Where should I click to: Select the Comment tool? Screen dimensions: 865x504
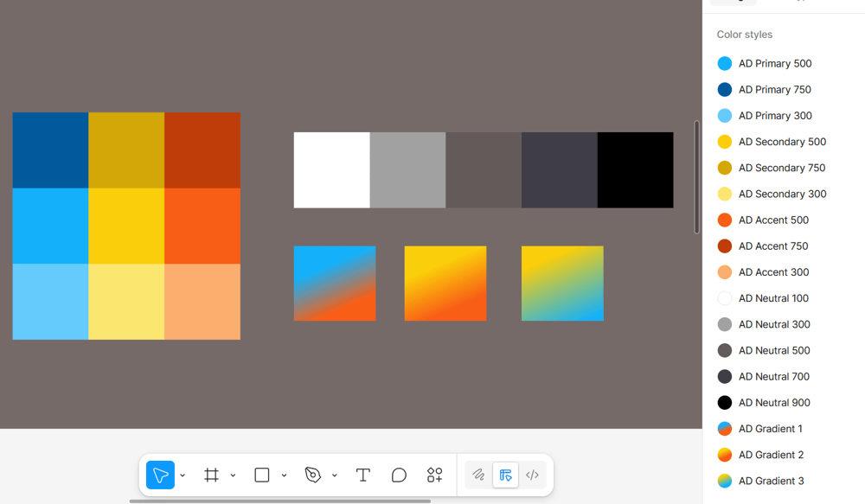399,475
